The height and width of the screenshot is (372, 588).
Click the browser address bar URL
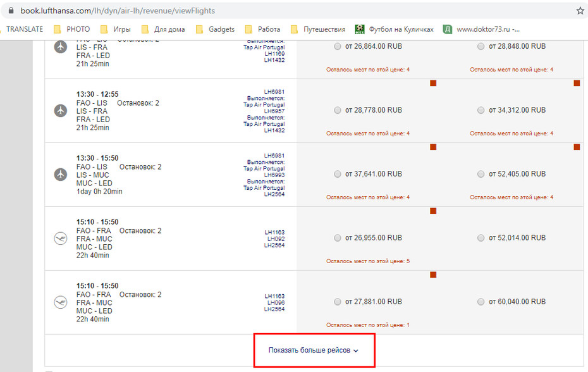click(x=118, y=11)
